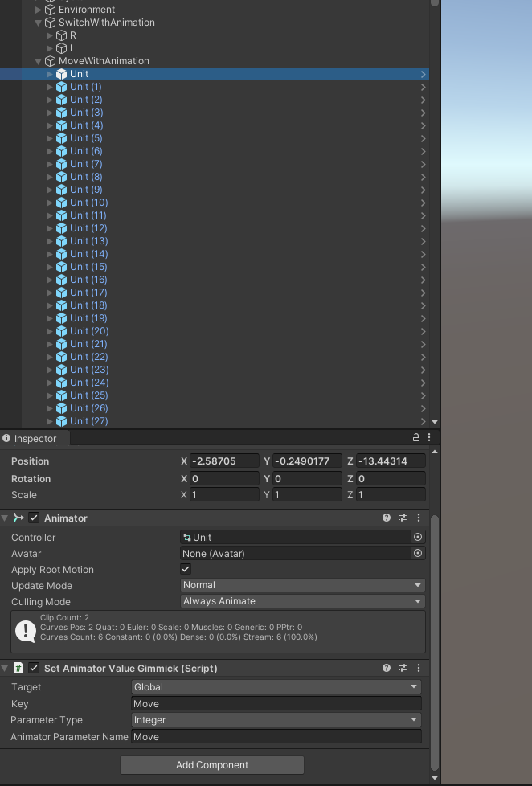Open Set Animator Value Gimmick context menu
Image resolution: width=532 pixels, height=786 pixels.
click(418, 668)
